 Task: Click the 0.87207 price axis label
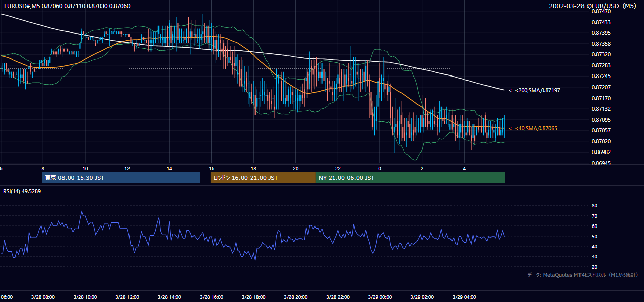tap(600, 87)
